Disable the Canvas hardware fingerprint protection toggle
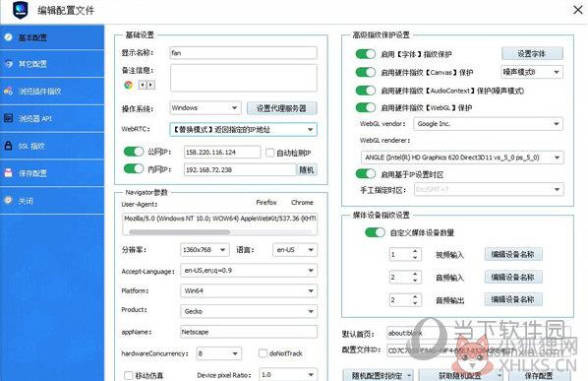The width and height of the screenshot is (588, 381). (x=365, y=72)
